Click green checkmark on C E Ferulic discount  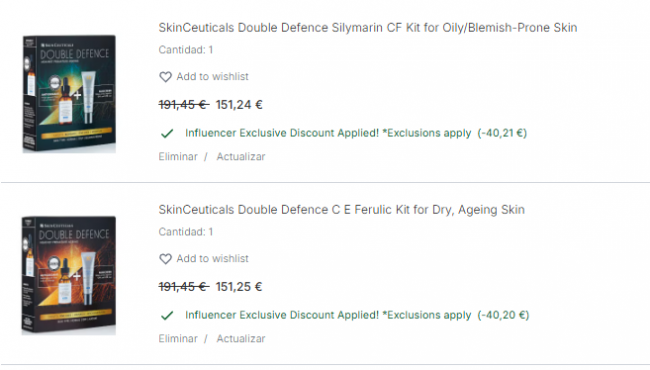(x=167, y=315)
